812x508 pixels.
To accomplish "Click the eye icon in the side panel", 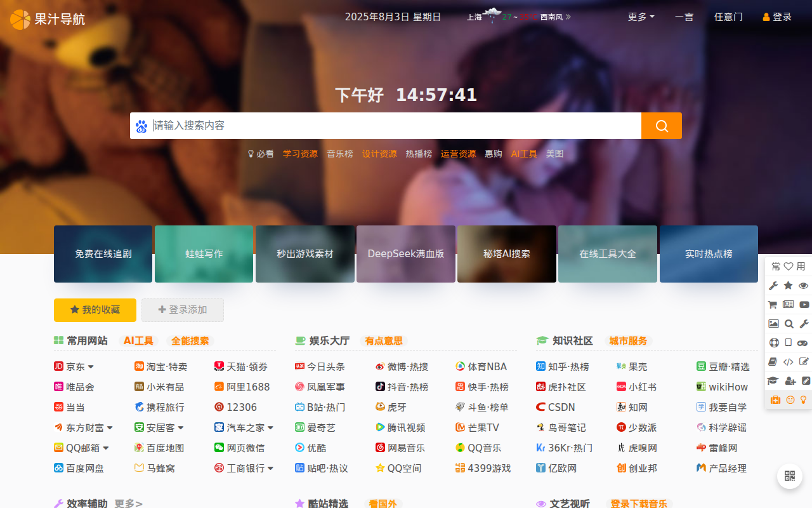I will (804, 286).
